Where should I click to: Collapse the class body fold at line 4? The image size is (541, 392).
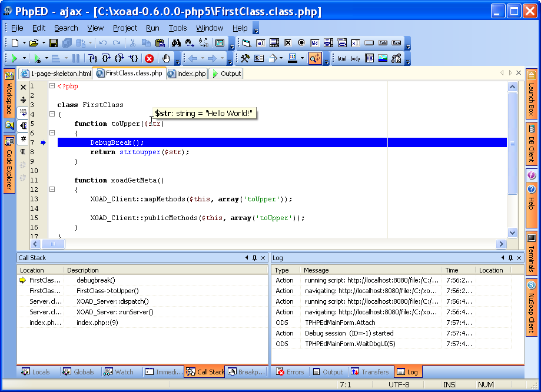click(52, 114)
